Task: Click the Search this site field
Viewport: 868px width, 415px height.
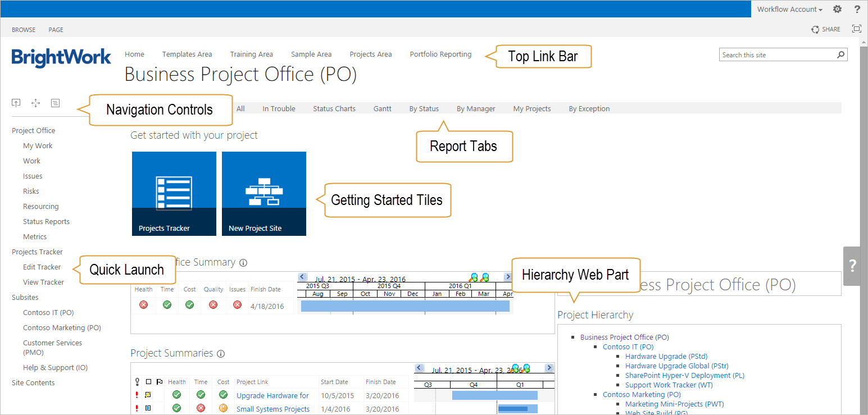Action: (x=777, y=55)
